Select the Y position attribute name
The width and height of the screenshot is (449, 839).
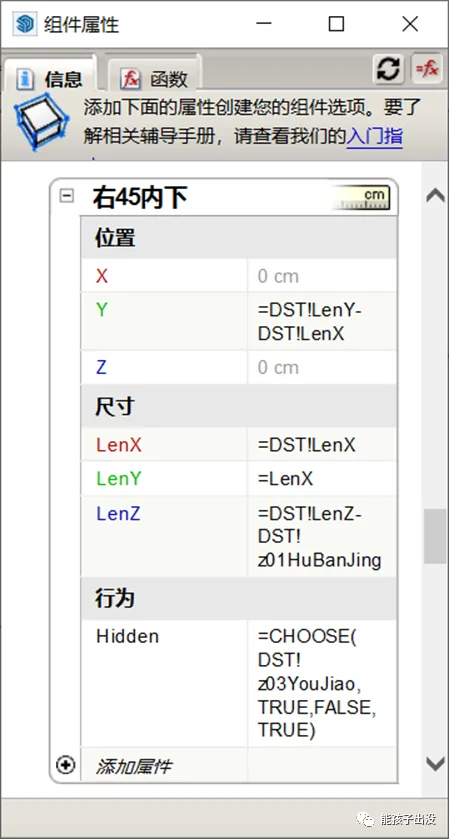102,310
